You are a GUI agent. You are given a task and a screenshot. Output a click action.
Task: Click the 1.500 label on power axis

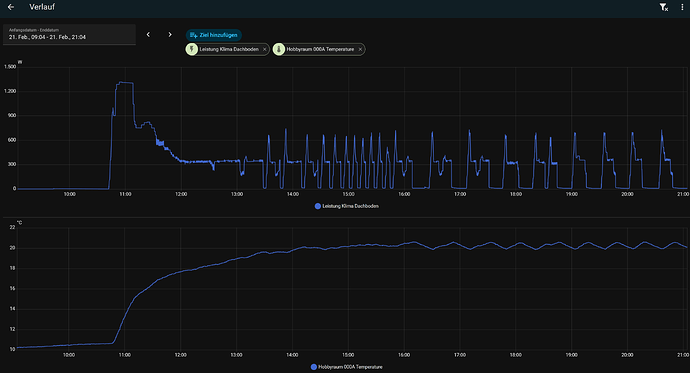[x=10, y=67]
